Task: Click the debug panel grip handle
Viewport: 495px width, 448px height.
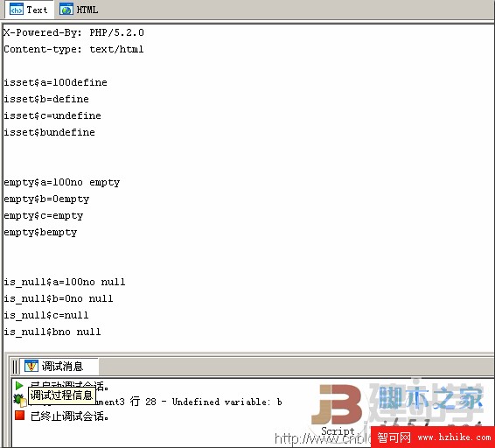Action: 15,367
